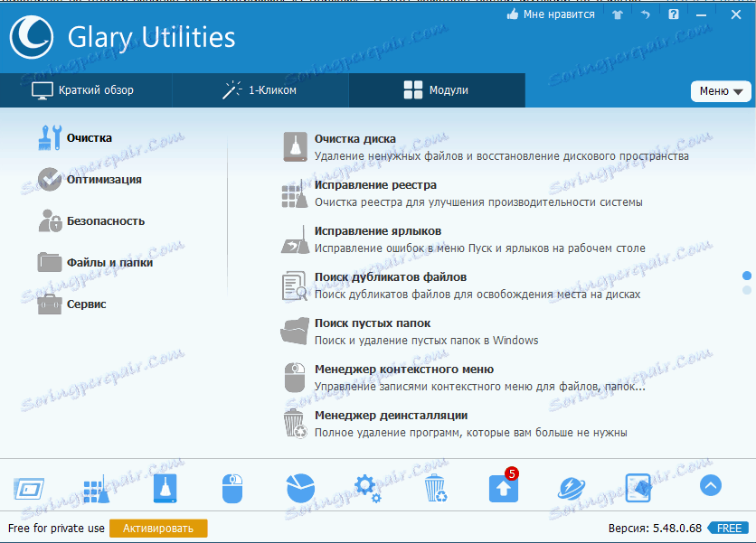Click the gears settings icon in bottom toolbar
The image size is (756, 543).
367,487
